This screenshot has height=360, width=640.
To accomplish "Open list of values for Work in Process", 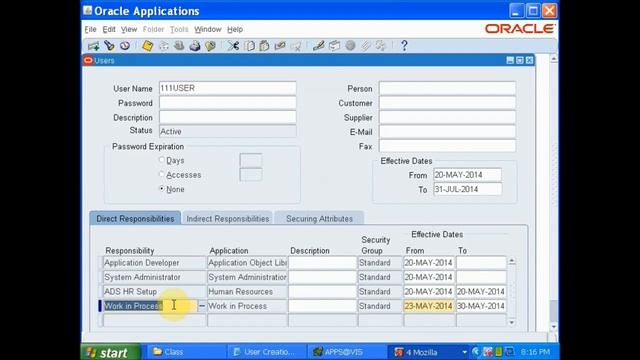I will coord(202,306).
